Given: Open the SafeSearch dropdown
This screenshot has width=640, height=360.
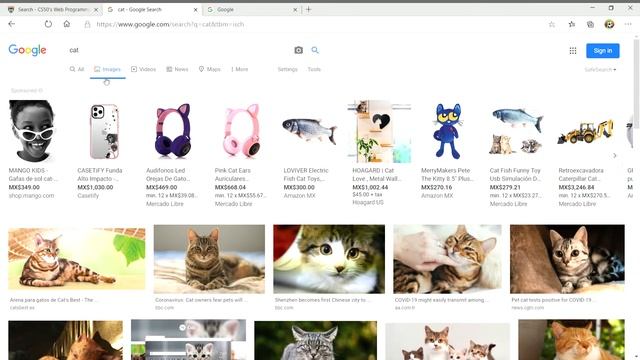Looking at the screenshot, I should tap(600, 70).
